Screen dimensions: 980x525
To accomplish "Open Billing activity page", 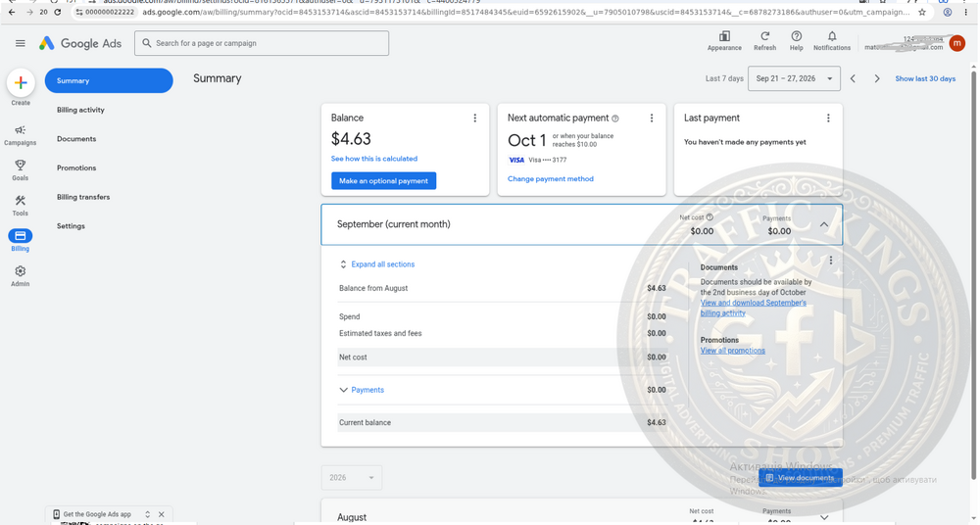I will click(80, 110).
